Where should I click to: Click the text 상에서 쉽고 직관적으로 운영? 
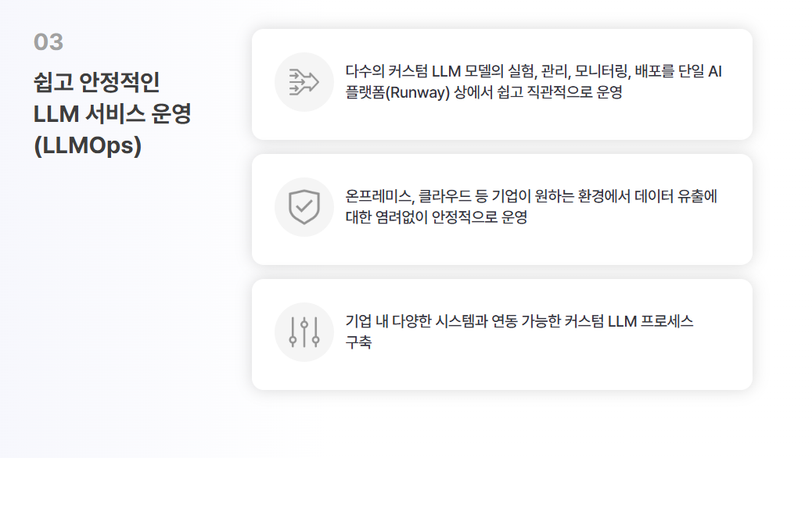click(538, 92)
